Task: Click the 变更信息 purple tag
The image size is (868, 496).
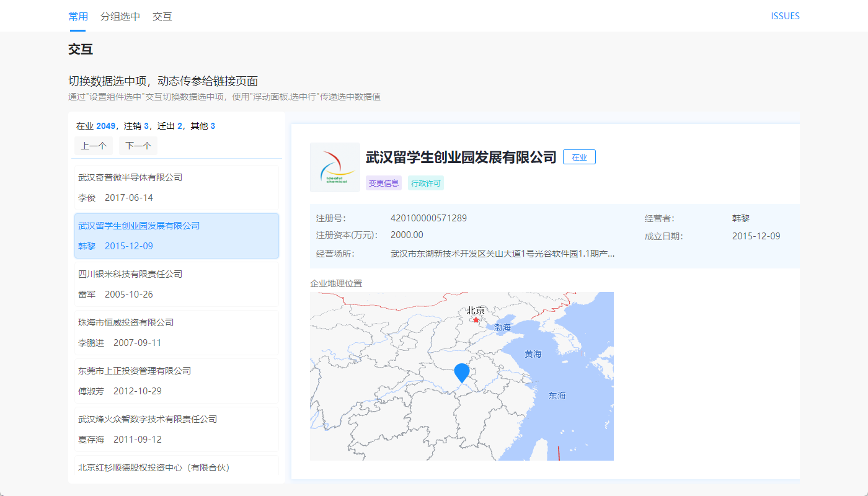Action: pyautogui.click(x=383, y=183)
